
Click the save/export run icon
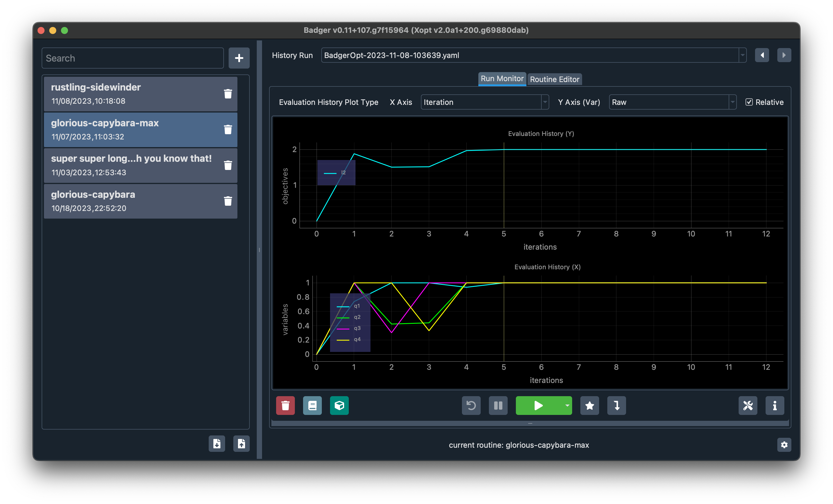coord(242,444)
